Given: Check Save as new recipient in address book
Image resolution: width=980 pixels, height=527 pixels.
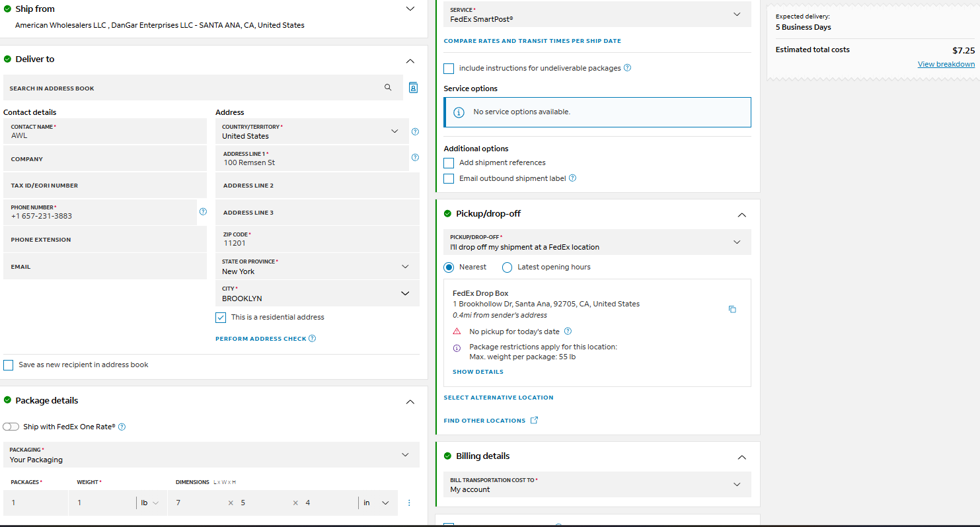Looking at the screenshot, I should coord(8,365).
